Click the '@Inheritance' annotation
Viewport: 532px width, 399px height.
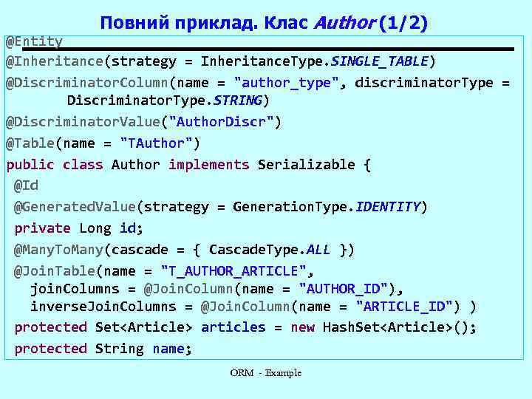click(x=55, y=61)
